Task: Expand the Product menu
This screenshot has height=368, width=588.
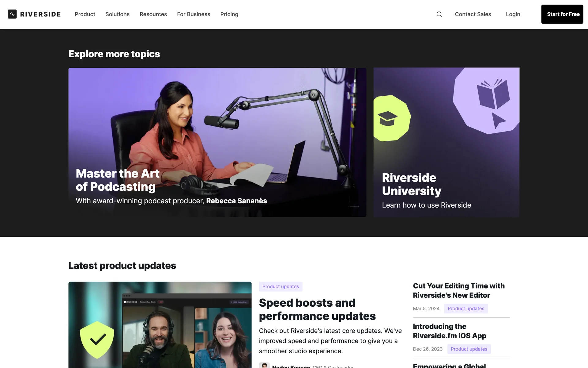Action: [85, 14]
